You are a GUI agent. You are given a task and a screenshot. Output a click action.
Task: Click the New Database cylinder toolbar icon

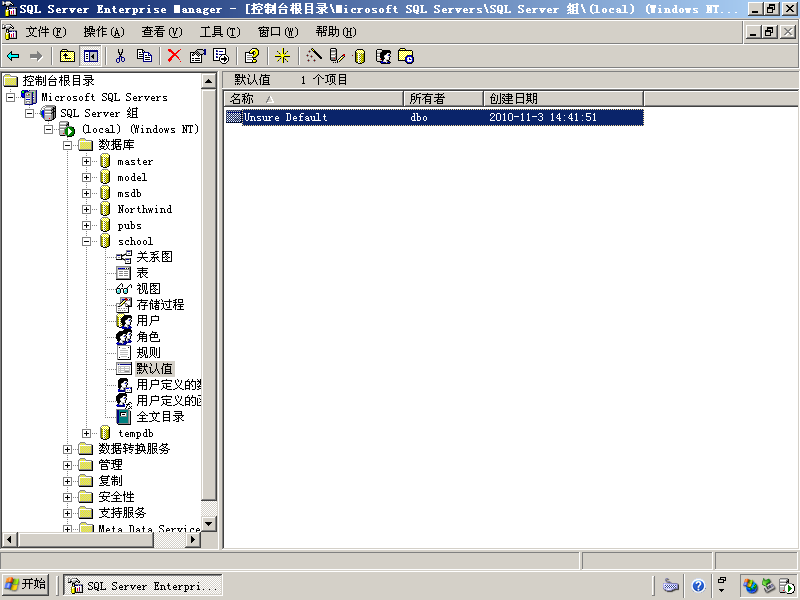tap(360, 56)
